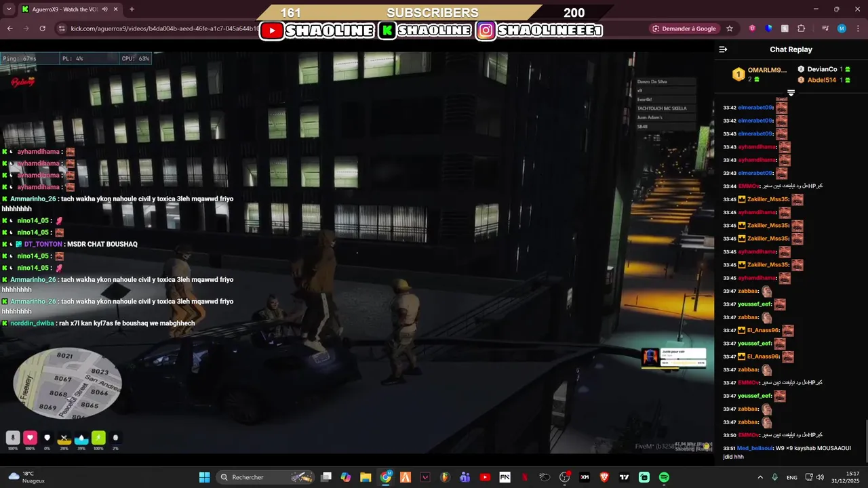The image size is (868, 488).
Task: Collapse chat with the arrow-lines icon
Action: (x=723, y=49)
